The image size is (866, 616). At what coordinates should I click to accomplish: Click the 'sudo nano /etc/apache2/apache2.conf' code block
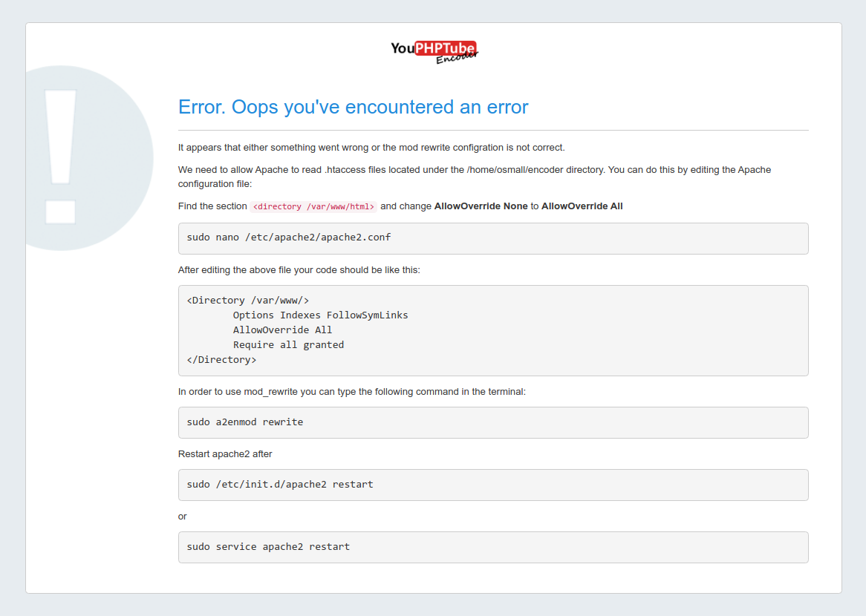(x=493, y=238)
